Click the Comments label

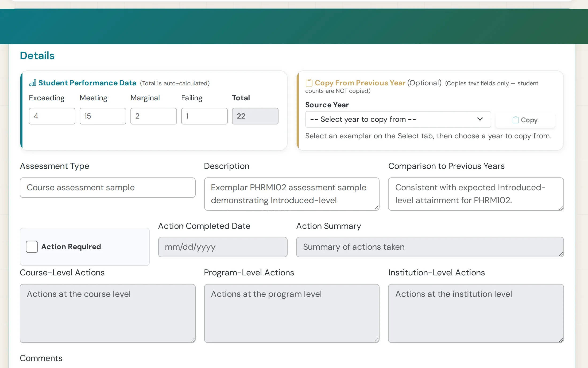(41, 358)
